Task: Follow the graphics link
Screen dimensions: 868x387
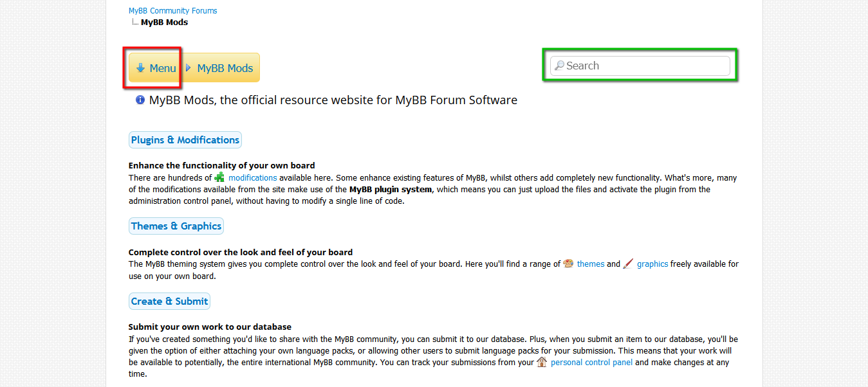Action: [x=652, y=264]
